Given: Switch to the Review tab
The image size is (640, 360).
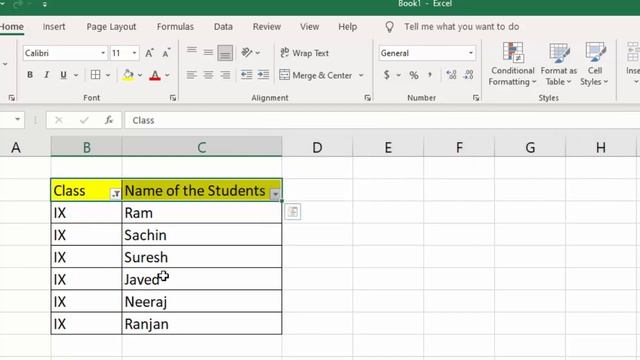Looking at the screenshot, I should [267, 27].
